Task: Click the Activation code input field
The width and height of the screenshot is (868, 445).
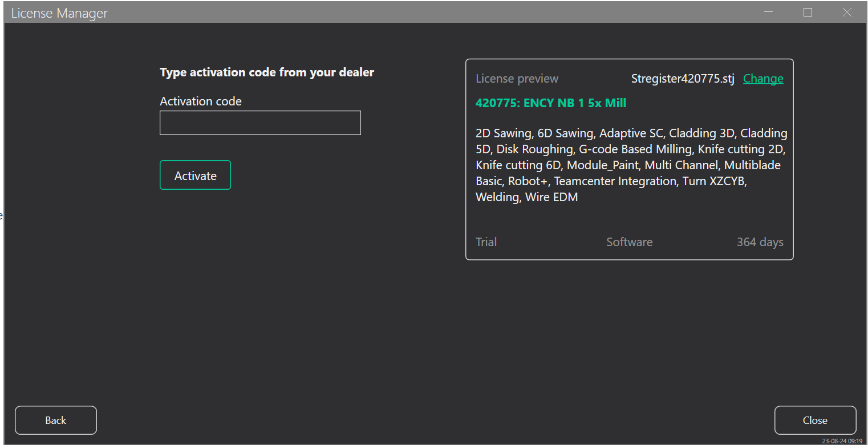Action: 260,123
